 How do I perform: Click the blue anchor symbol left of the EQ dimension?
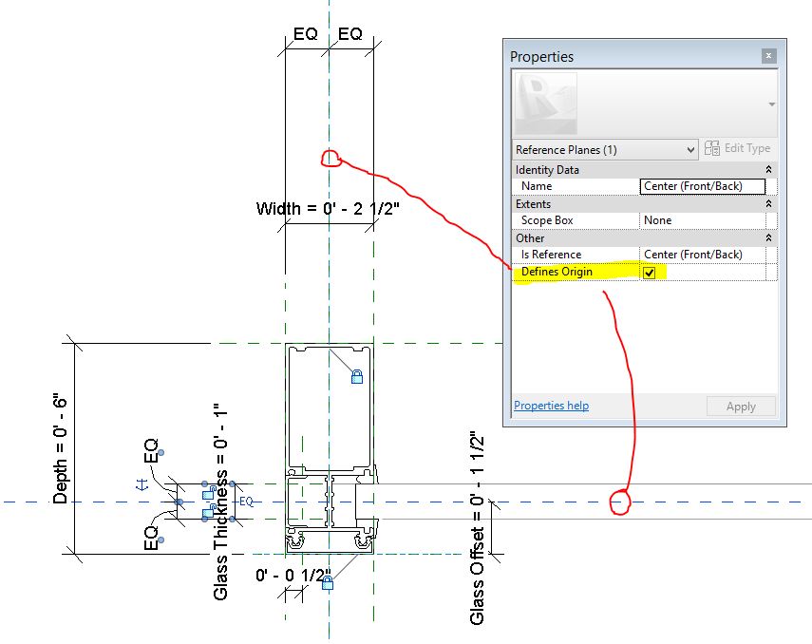coord(142,485)
